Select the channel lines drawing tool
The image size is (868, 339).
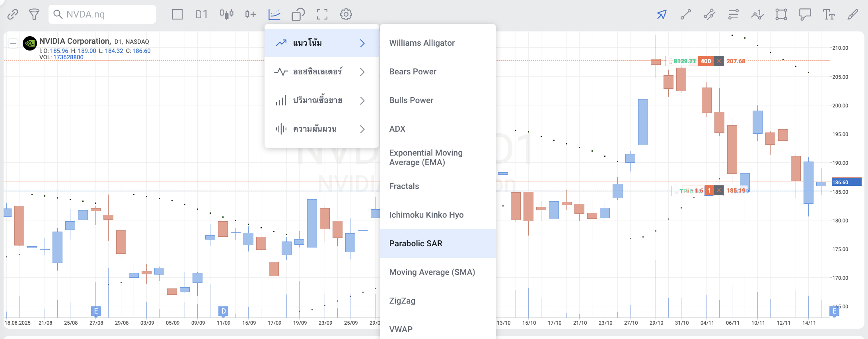pyautogui.click(x=709, y=15)
